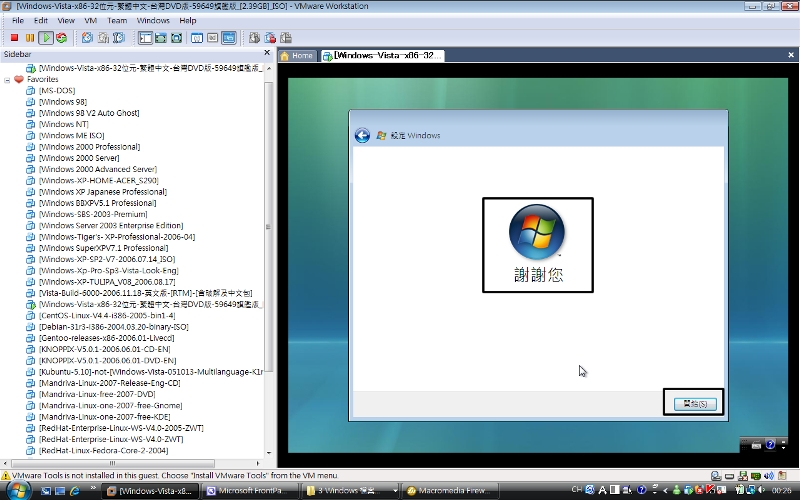Reset the virtual machine with the red-green arrows icon

(62, 38)
